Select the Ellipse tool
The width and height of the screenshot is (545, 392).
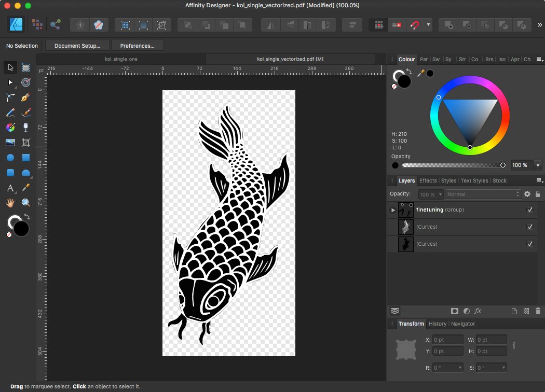coord(9,157)
